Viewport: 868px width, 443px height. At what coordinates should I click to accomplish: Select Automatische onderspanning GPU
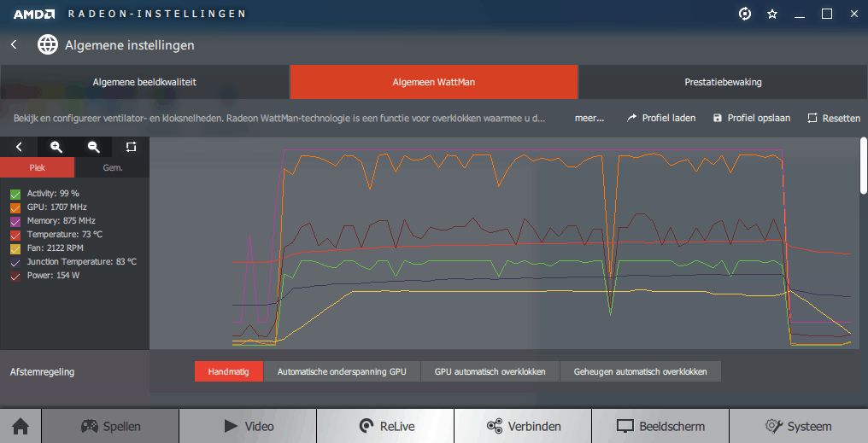[342, 371]
